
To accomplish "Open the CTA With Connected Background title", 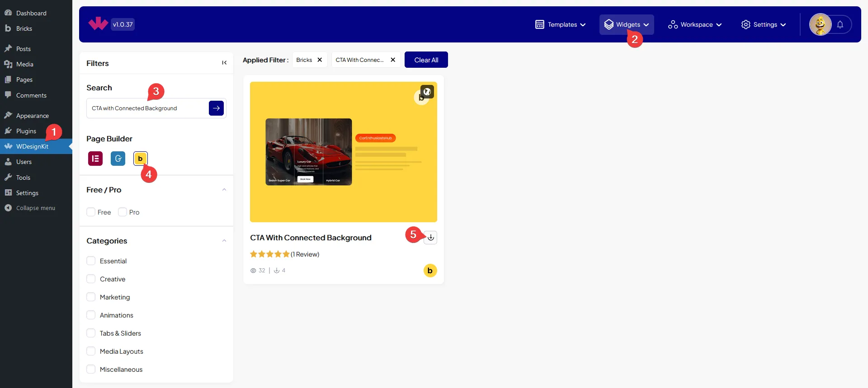I will tap(311, 238).
